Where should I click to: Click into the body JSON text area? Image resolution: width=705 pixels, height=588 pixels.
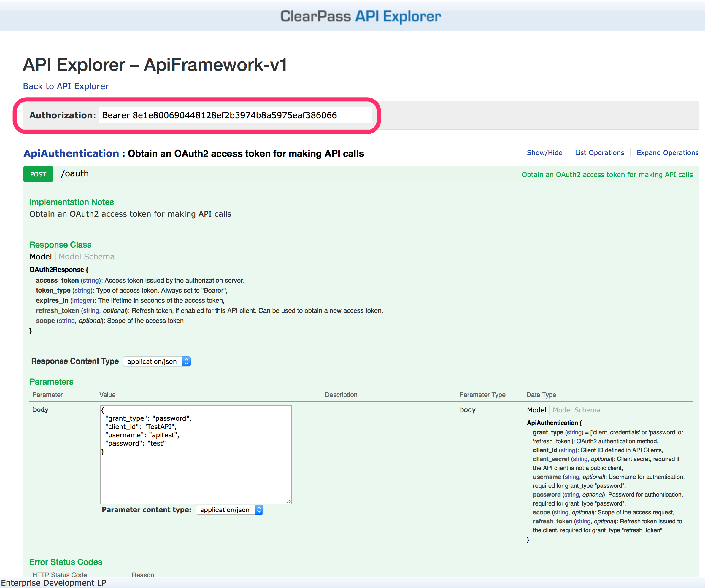(196, 455)
